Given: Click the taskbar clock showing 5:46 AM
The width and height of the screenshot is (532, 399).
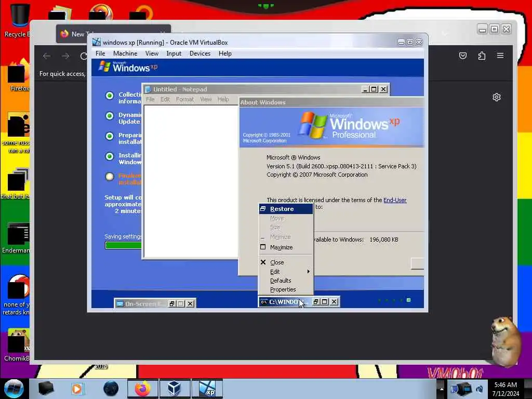Looking at the screenshot, I should point(506,389).
